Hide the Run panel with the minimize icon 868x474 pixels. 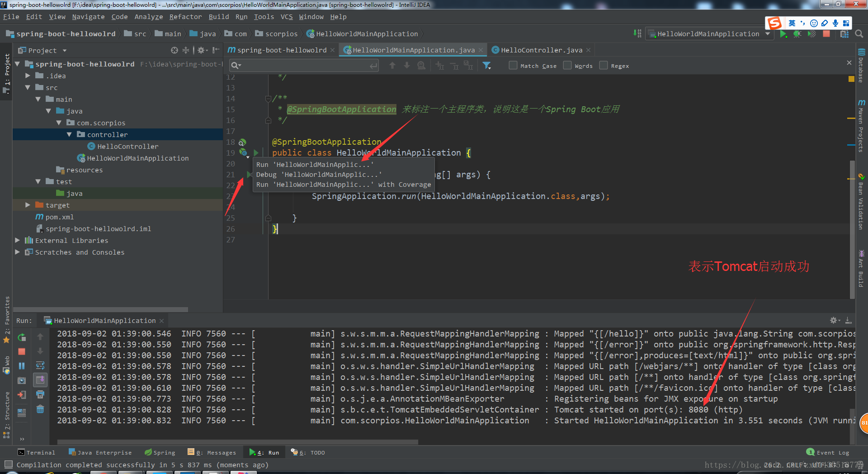click(x=849, y=320)
